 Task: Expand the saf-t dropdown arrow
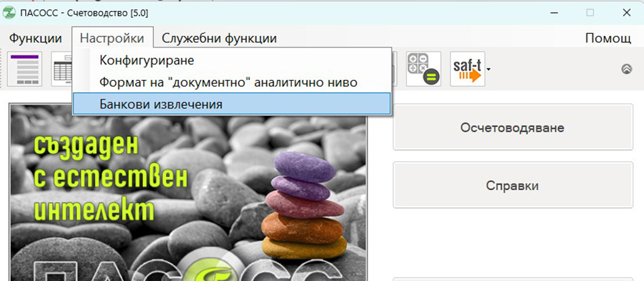tap(488, 69)
